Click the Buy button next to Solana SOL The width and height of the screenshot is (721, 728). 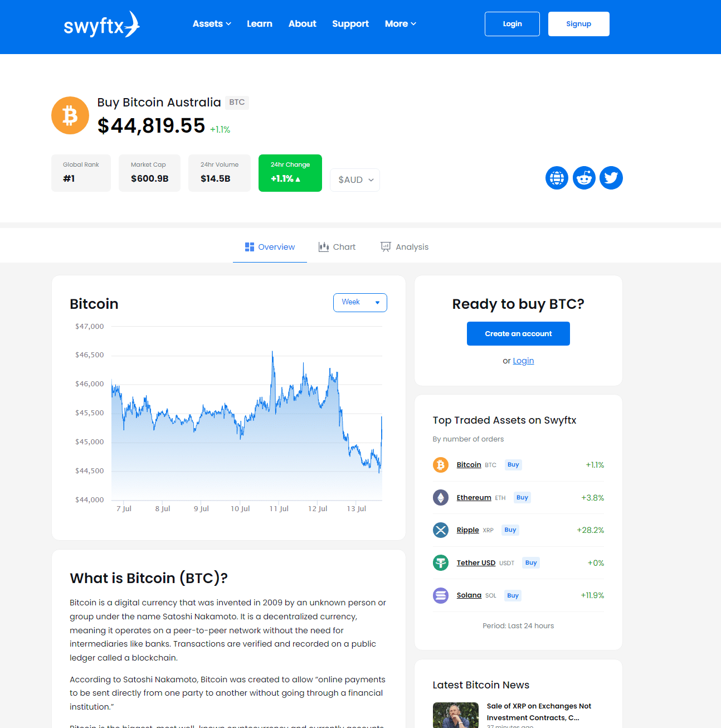tap(513, 595)
